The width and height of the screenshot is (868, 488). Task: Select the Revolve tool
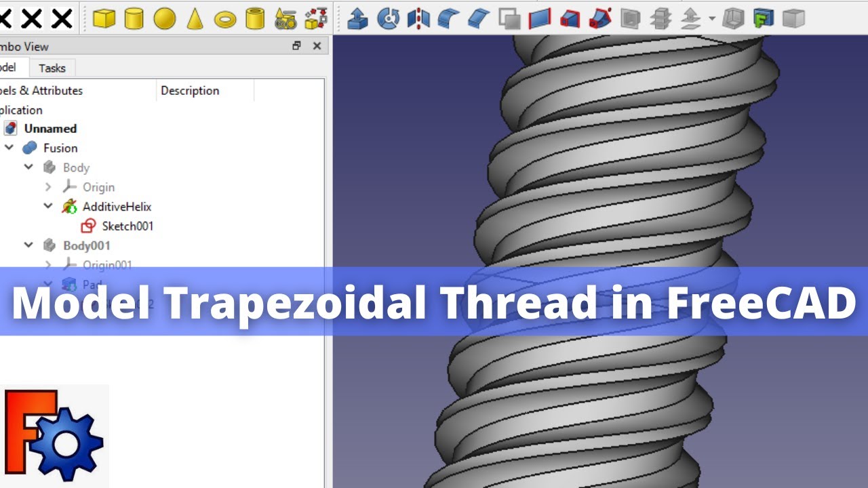(388, 18)
